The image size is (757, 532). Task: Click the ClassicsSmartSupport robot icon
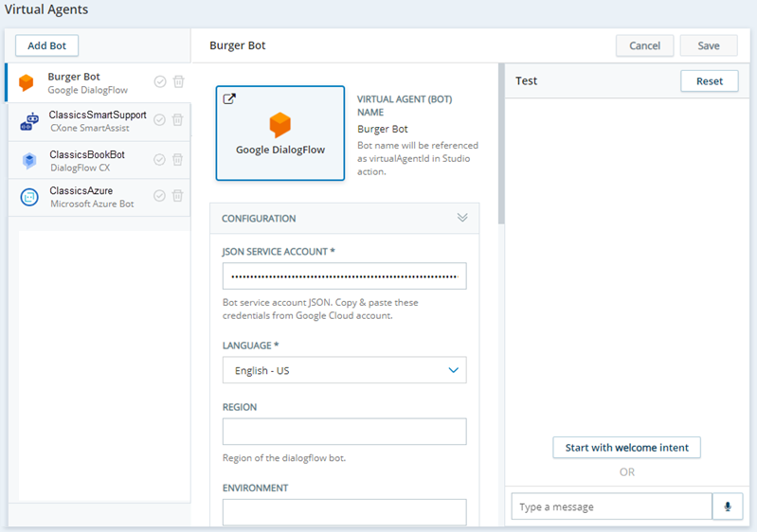29,121
